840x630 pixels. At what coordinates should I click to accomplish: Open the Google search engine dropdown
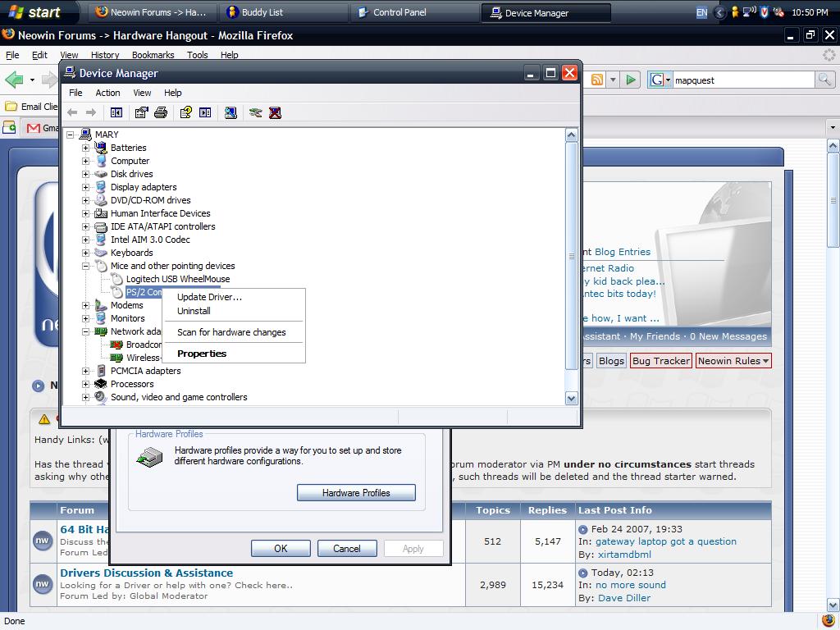pyautogui.click(x=660, y=80)
